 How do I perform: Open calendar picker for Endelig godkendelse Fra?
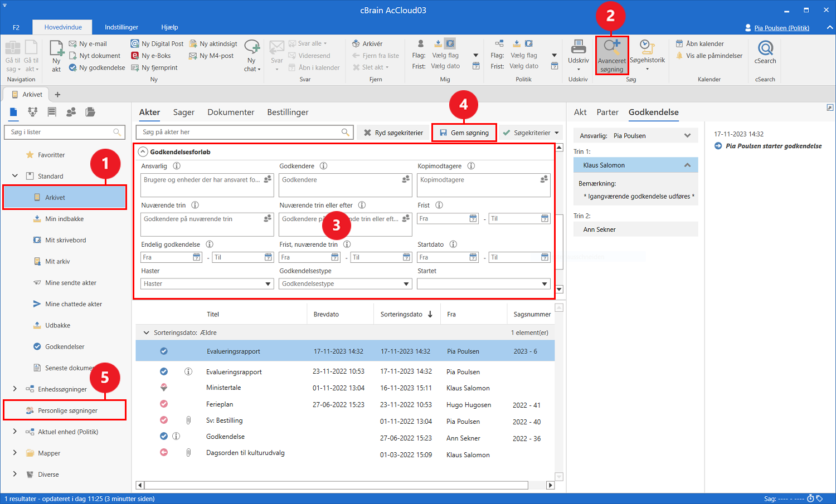[197, 257]
